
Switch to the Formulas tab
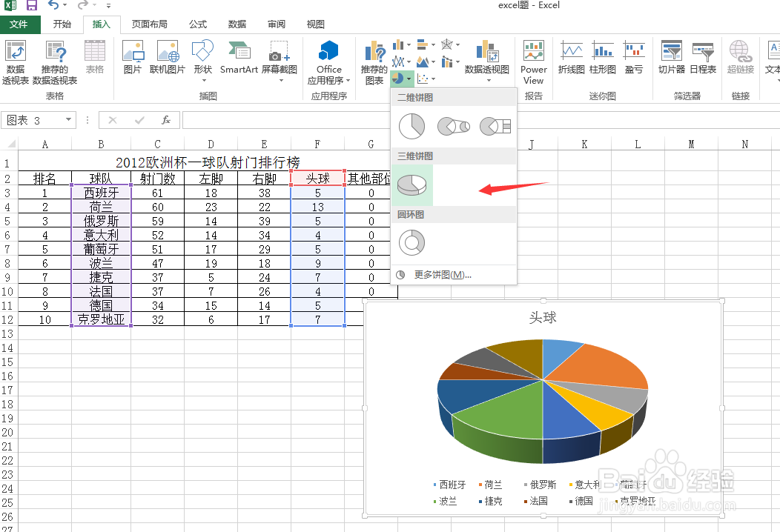pos(197,24)
